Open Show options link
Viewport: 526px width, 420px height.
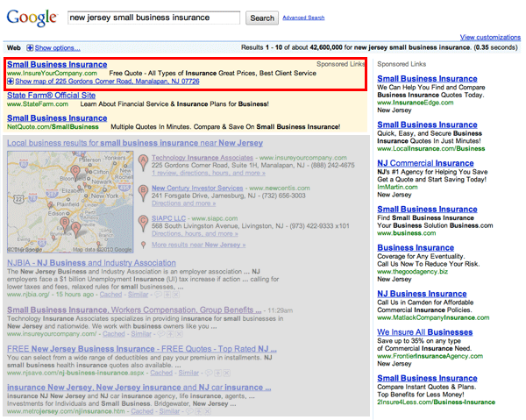57,48
